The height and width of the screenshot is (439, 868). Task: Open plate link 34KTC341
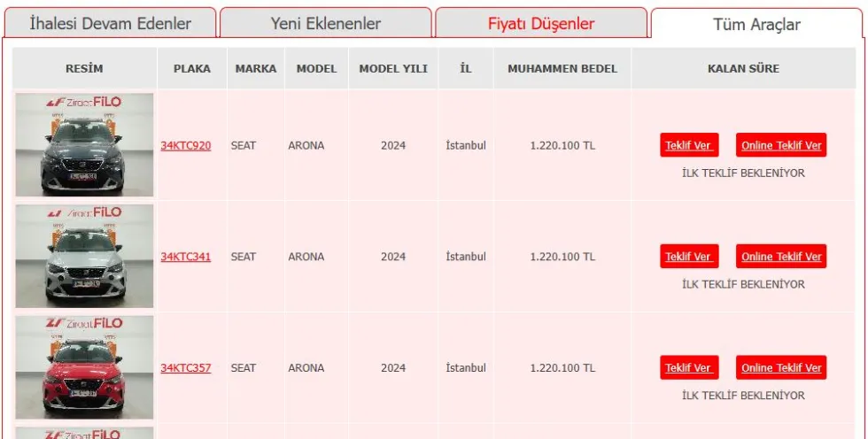185,257
